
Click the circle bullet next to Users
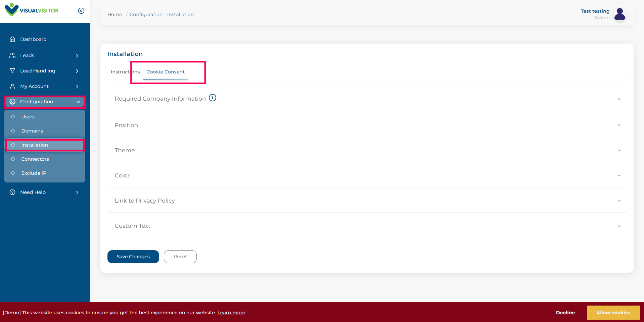(x=13, y=117)
